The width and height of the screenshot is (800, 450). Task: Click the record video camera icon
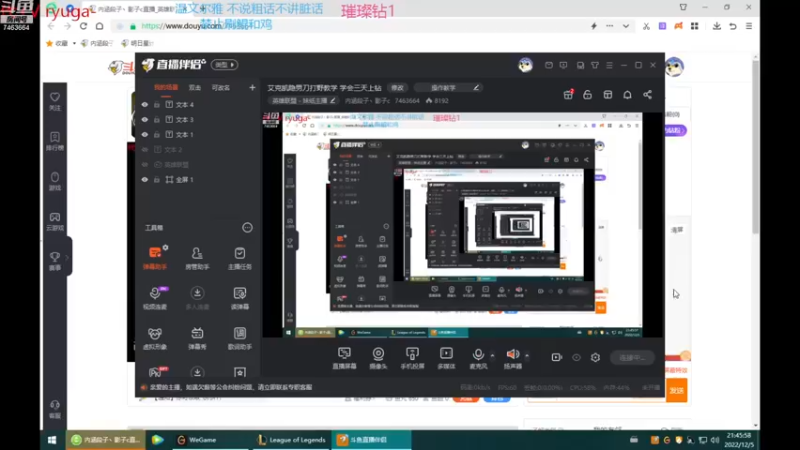click(x=557, y=357)
